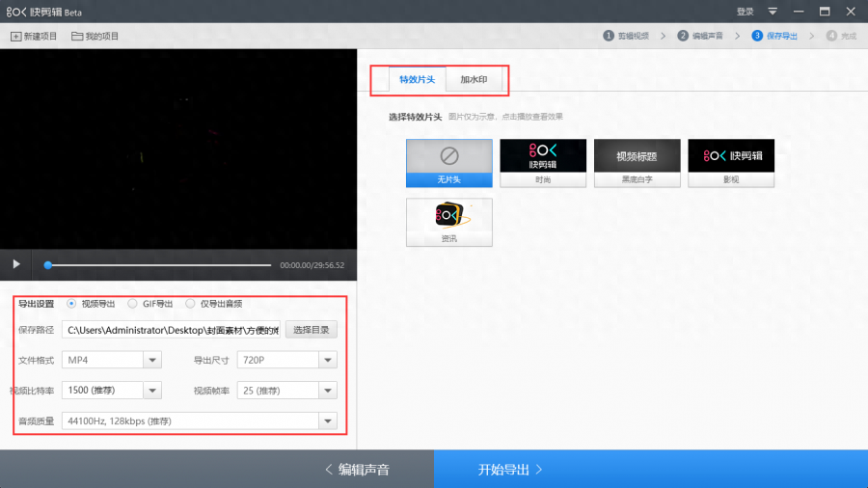Click the time display 00:00.00/29:56.52
Screen dimensions: 868x488
point(312,265)
